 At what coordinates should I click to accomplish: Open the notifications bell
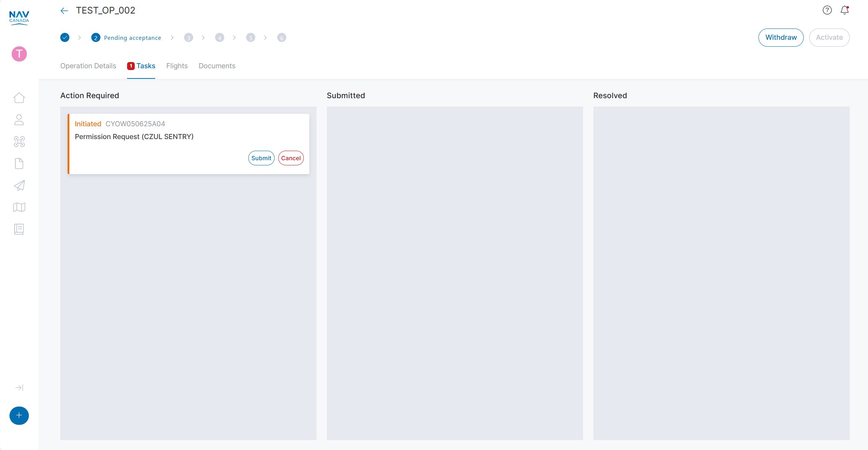[x=845, y=10]
